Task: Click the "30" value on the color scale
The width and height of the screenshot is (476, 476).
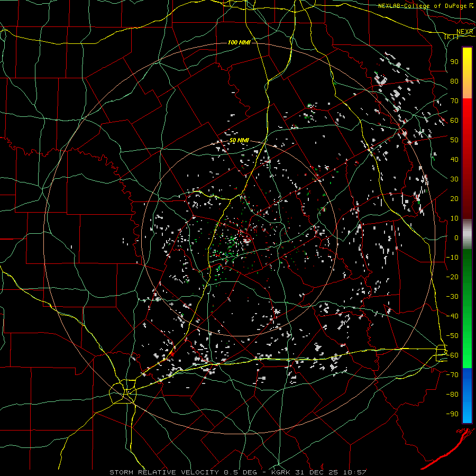Action: tap(454, 179)
